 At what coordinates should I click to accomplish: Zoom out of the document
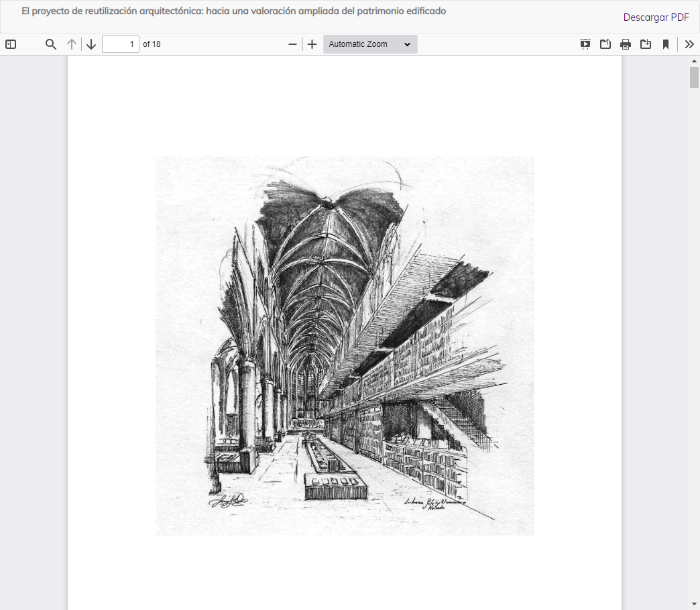[292, 44]
